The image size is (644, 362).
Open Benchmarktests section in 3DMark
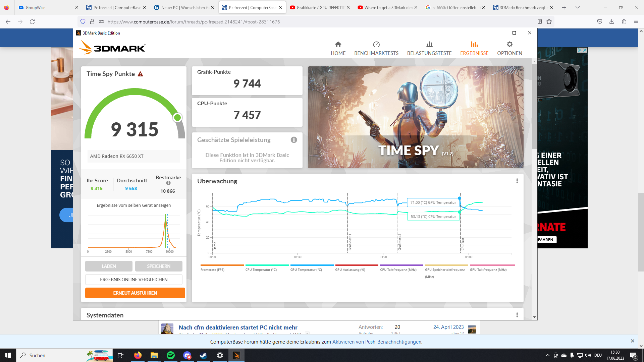(x=376, y=48)
